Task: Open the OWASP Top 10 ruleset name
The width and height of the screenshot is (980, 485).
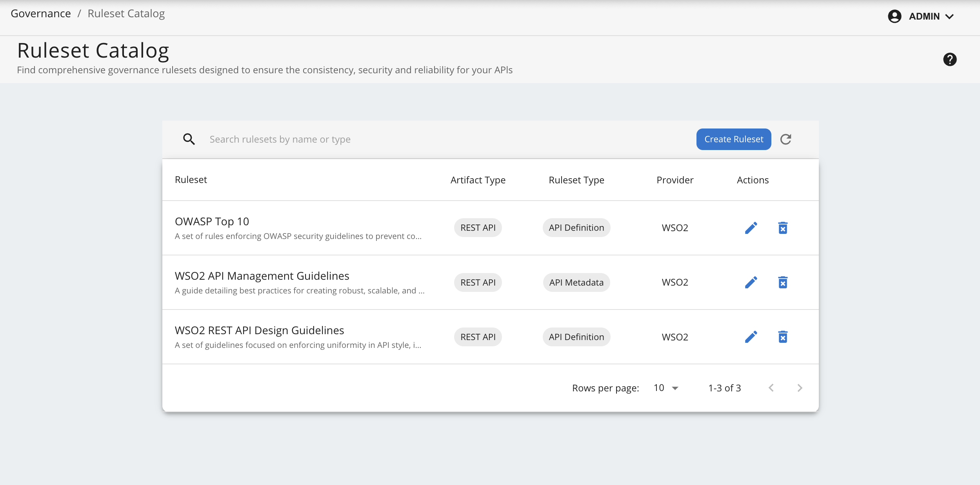Action: [x=212, y=222]
